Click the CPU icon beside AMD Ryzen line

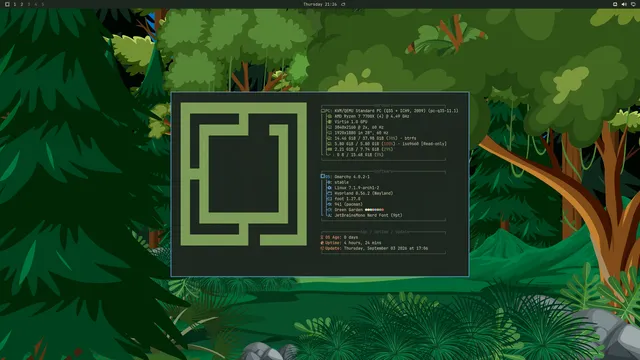point(329,116)
